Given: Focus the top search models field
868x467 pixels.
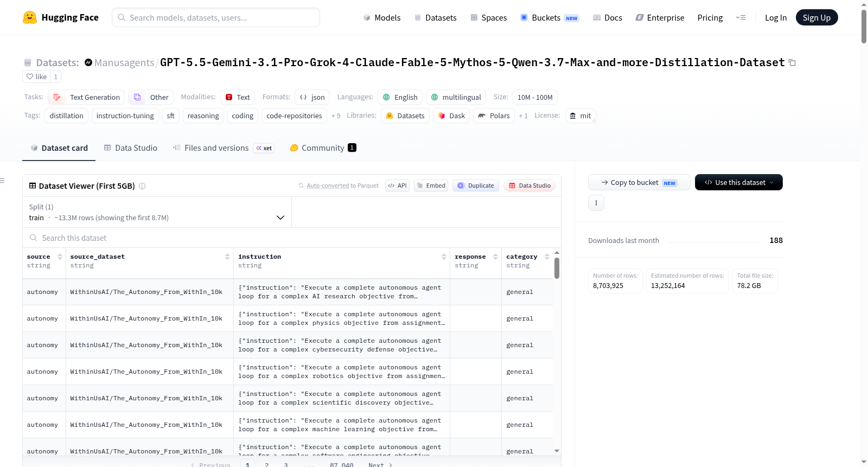Looking at the screenshot, I should click(x=216, y=17).
